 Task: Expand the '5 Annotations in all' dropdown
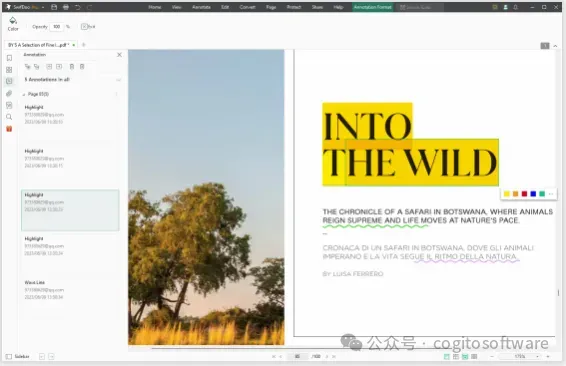click(118, 80)
